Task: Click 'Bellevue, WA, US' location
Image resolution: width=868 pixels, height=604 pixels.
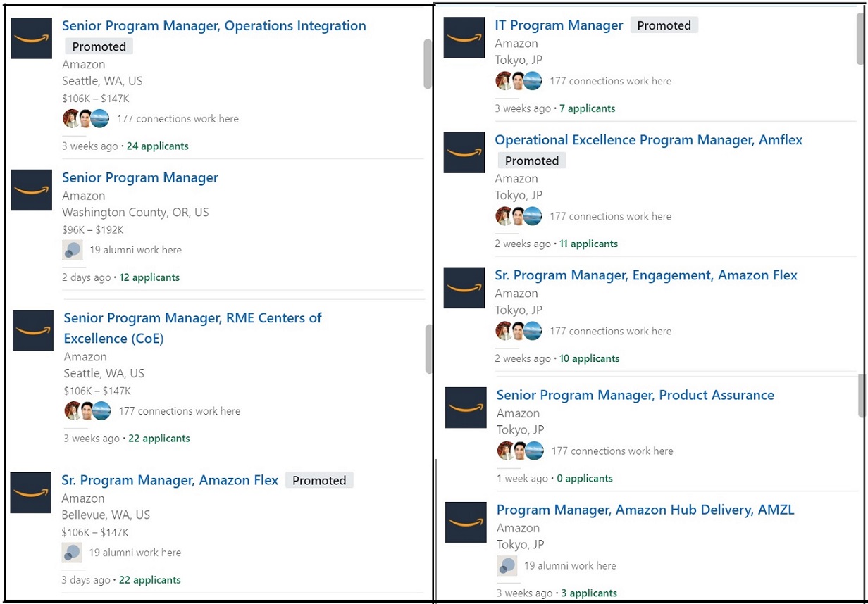Action: [106, 515]
